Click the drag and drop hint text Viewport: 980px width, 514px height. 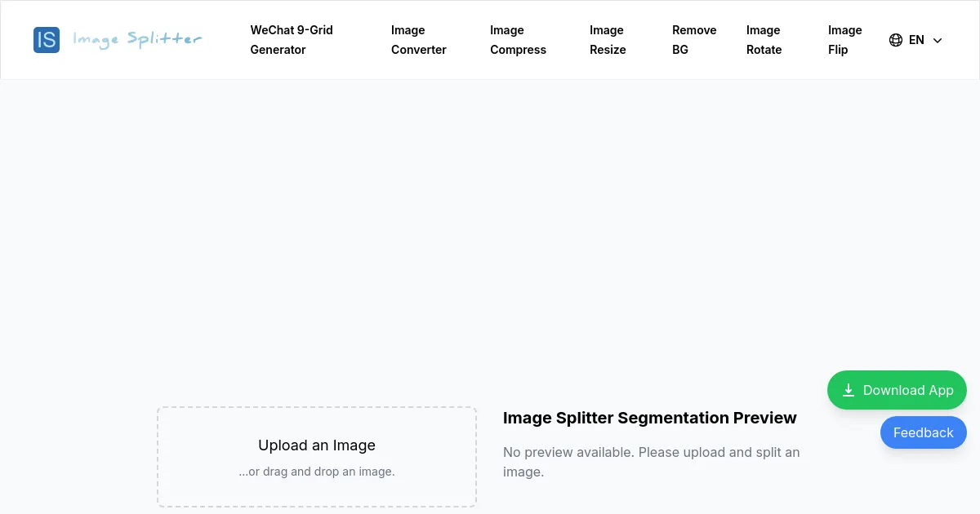pyautogui.click(x=317, y=472)
